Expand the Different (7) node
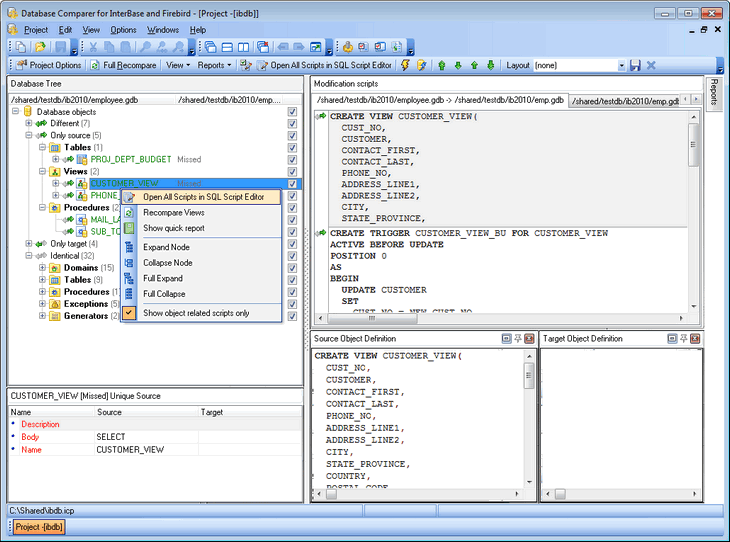 pyautogui.click(x=29, y=123)
